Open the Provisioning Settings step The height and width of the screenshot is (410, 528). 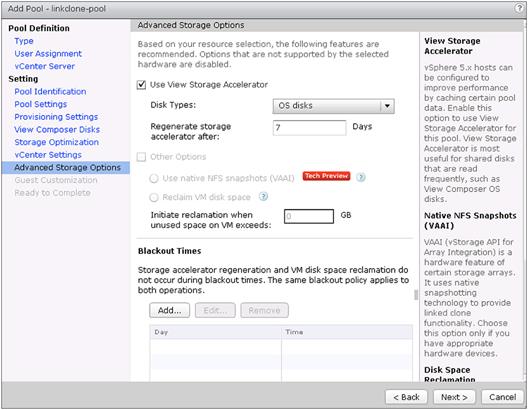click(56, 117)
